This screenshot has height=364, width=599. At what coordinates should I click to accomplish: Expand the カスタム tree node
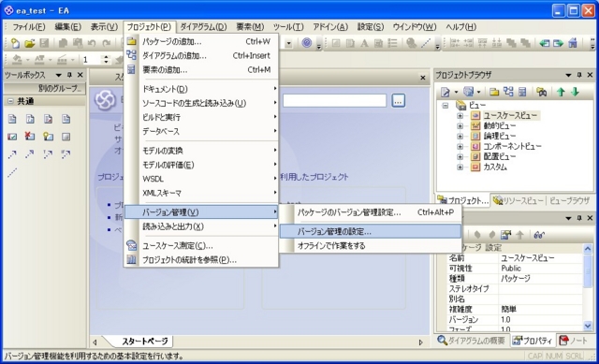460,167
